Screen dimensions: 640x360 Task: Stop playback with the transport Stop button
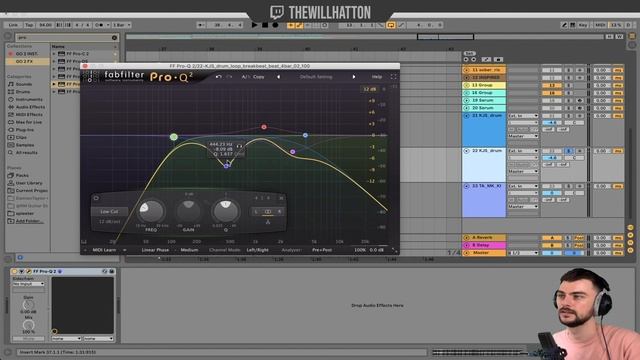click(x=265, y=25)
